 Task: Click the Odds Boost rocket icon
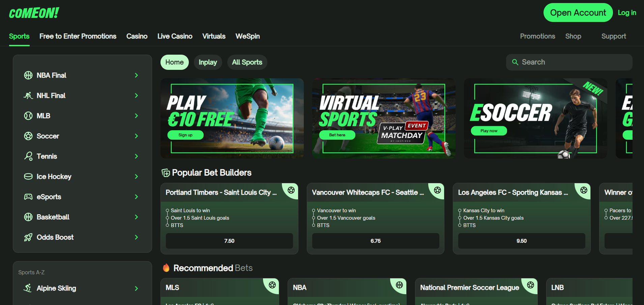(x=28, y=237)
